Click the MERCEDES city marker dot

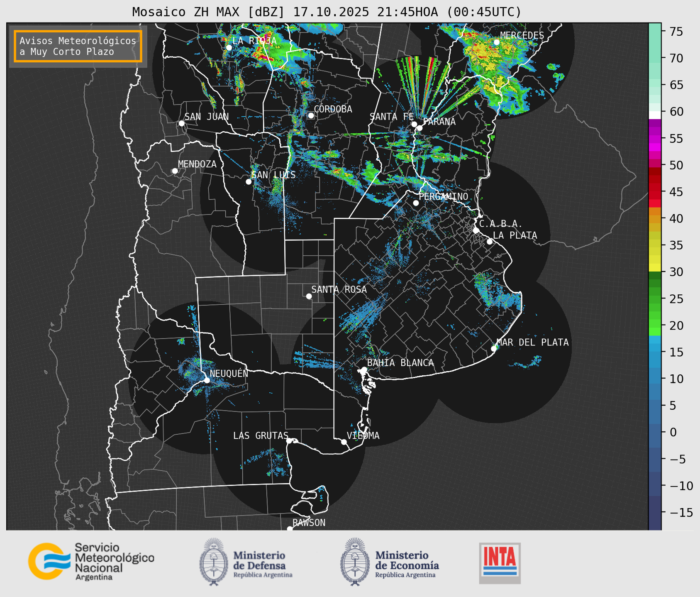coord(496,42)
